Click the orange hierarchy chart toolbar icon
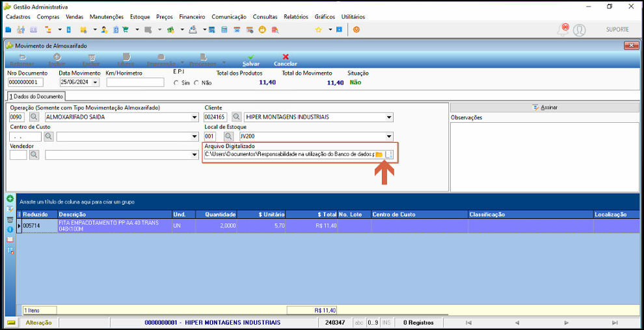Image resolution: width=644 pixels, height=330 pixels. tap(48, 29)
